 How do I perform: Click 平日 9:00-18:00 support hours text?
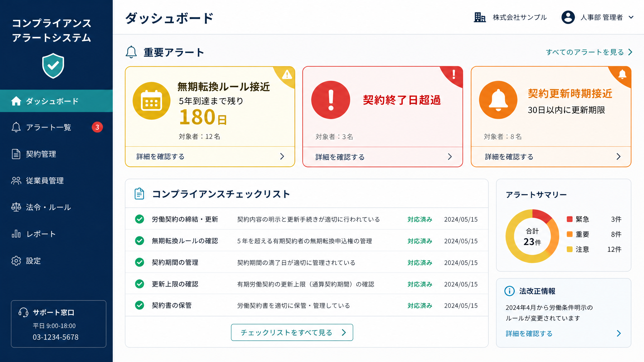coord(54,326)
